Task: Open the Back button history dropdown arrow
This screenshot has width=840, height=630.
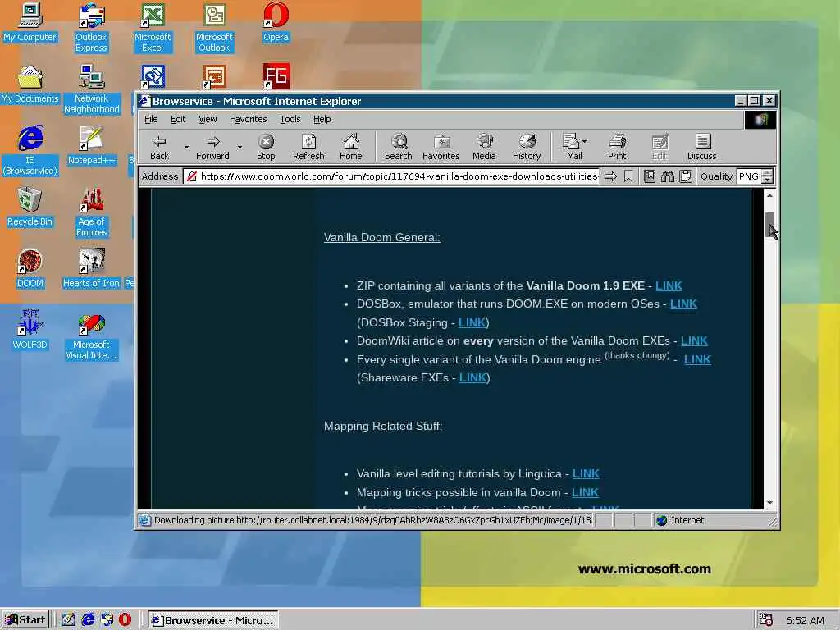Action: pyautogui.click(x=186, y=148)
